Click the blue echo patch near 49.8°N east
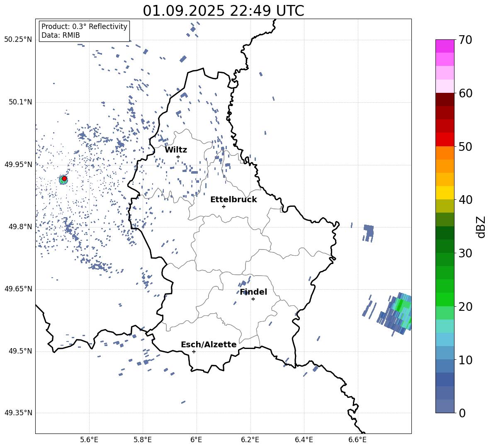The width and height of the screenshot is (491, 448). click(369, 233)
